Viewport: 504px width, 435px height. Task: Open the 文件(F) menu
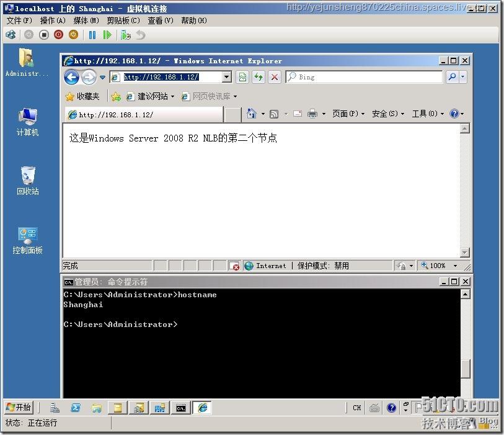coord(19,20)
